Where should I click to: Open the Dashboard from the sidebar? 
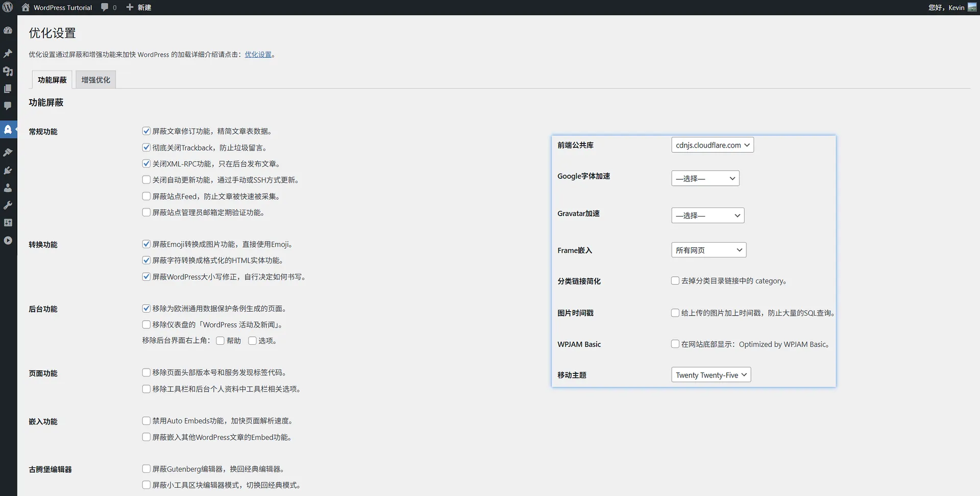pyautogui.click(x=8, y=30)
